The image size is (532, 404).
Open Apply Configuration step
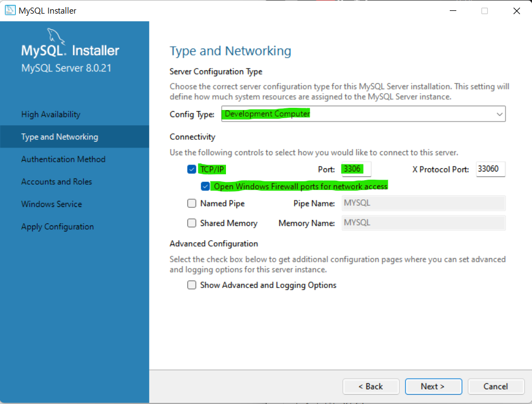click(x=58, y=227)
